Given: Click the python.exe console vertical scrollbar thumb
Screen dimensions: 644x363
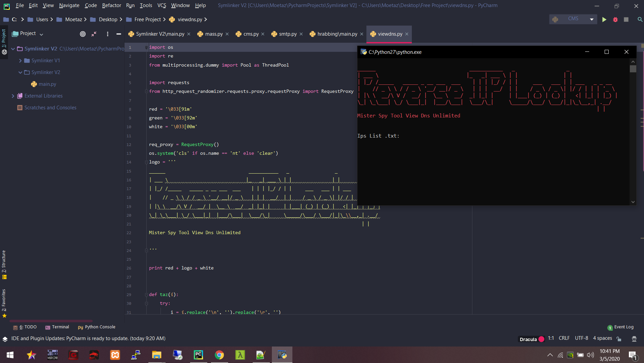Looking at the screenshot, I should (x=633, y=69).
